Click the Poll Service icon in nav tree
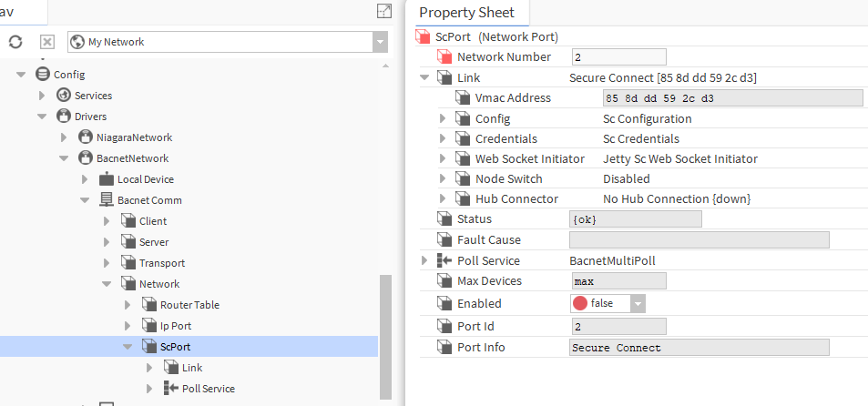This screenshot has width=868, height=406. click(x=171, y=389)
